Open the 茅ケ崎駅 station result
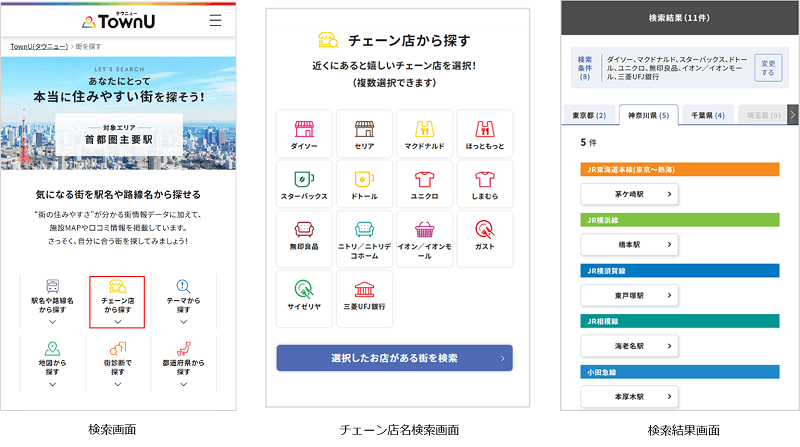800x447 pixels. [x=631, y=194]
